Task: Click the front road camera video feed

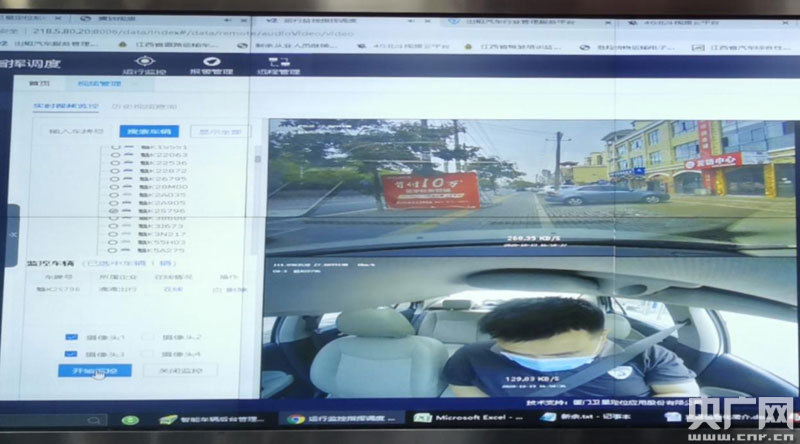Action: (x=530, y=185)
